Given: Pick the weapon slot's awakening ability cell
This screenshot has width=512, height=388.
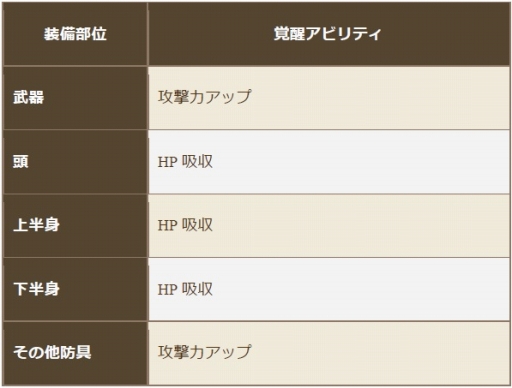Looking at the screenshot, I should click(x=329, y=98).
